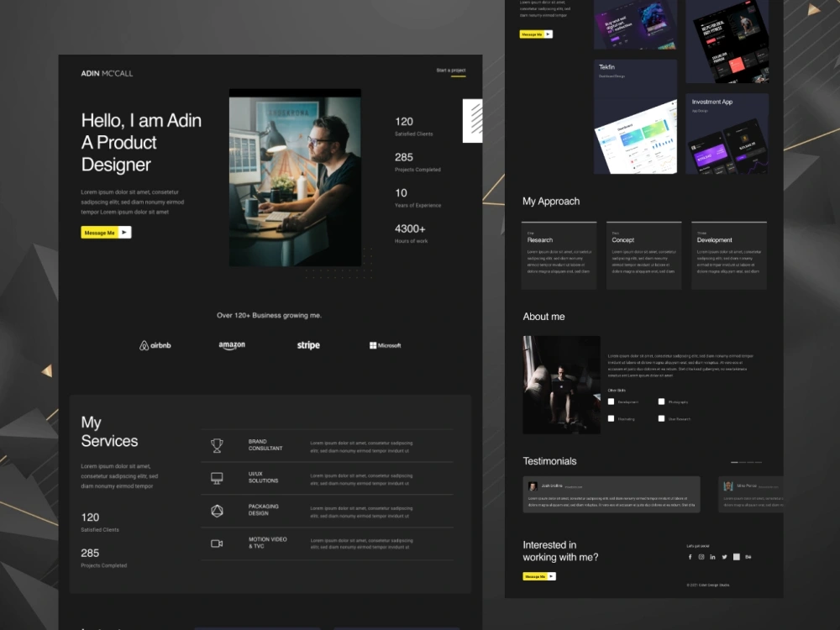Click 'Hello, I am Adin A Product Designer' headline
This screenshot has width=840, height=630.
click(x=141, y=143)
